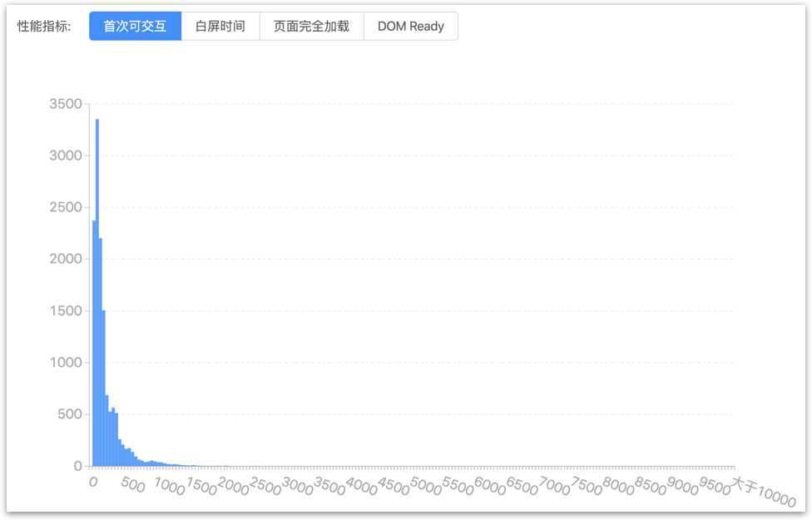The height and width of the screenshot is (520, 812).
Task: Click the 7500 x-axis tick label
Action: 587,486
